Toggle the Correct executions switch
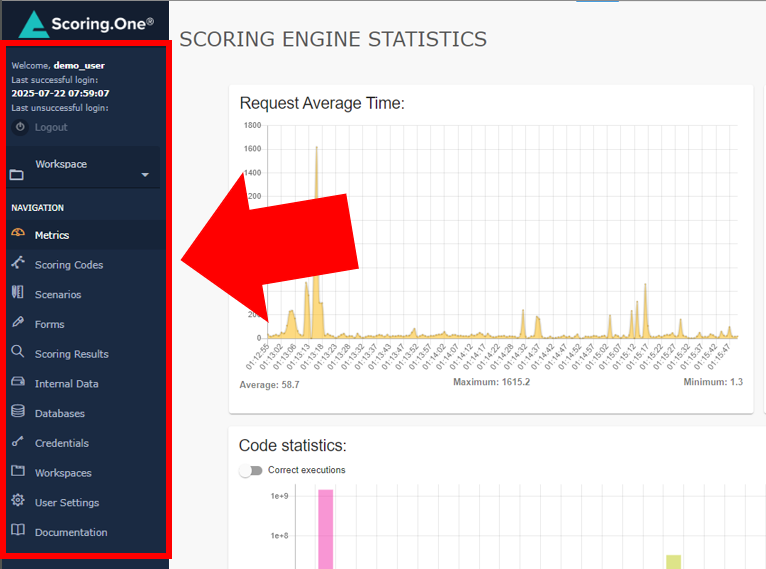 250,470
